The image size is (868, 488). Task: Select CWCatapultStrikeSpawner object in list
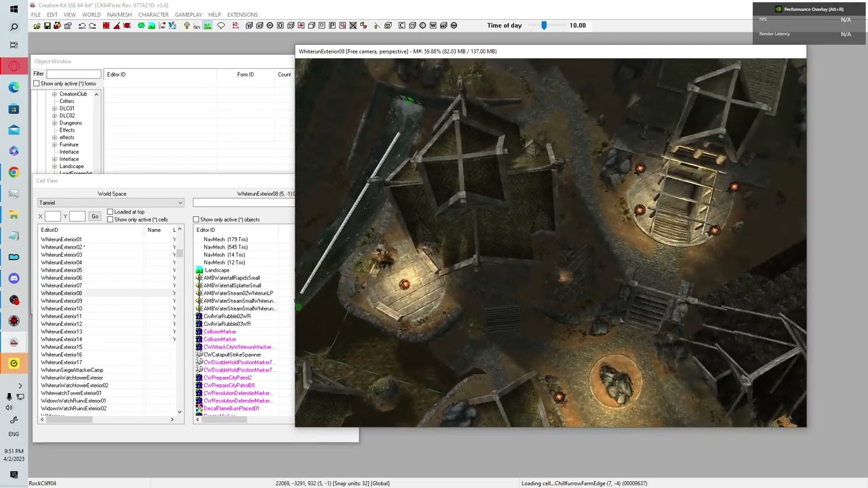click(x=232, y=355)
